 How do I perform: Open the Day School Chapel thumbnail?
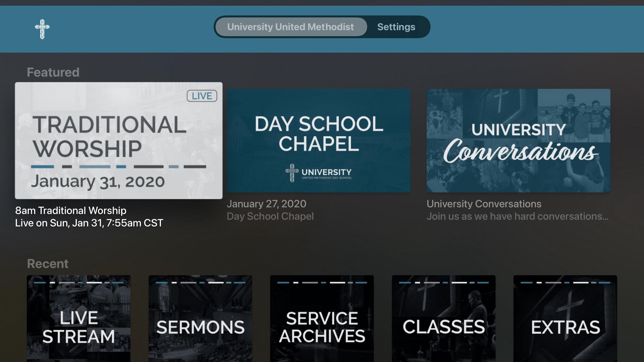click(x=319, y=140)
